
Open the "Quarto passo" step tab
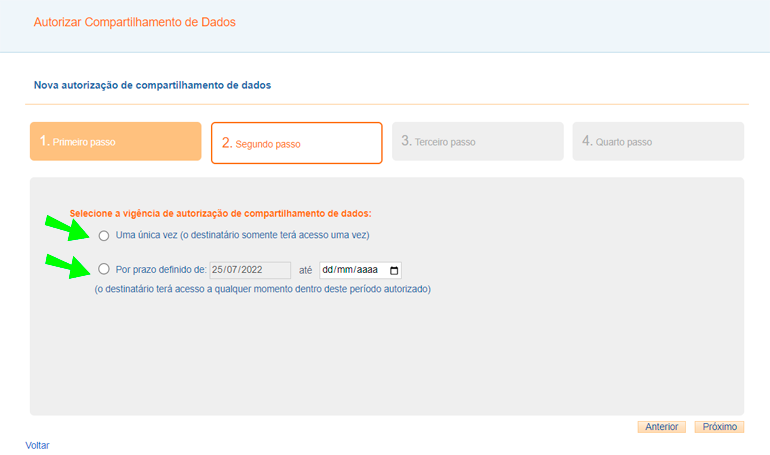[x=657, y=142]
